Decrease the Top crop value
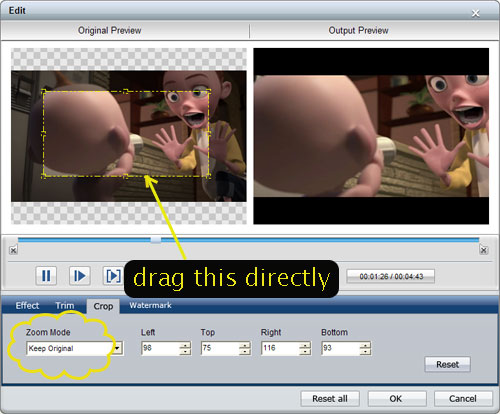Screen dimensions: 500x414 click(x=245, y=352)
